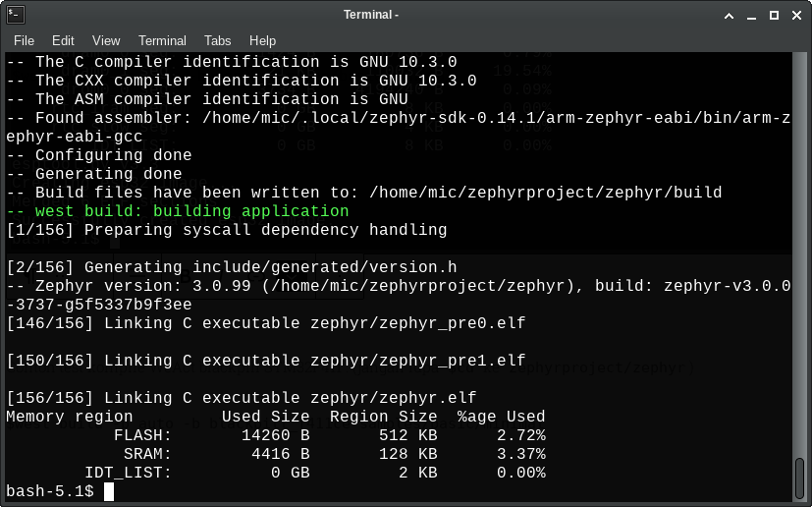
Task: Roll up the window with the shade arrow
Action: 729,15
